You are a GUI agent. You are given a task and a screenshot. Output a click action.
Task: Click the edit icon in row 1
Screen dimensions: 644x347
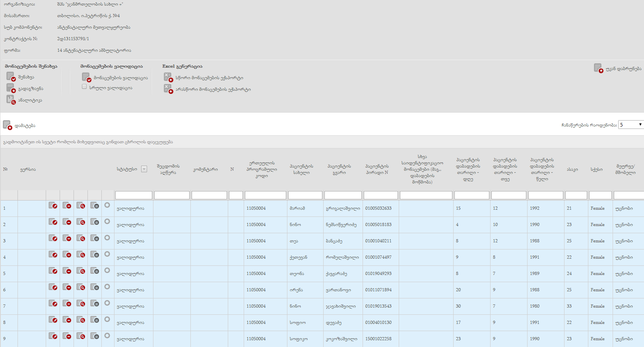click(53, 206)
